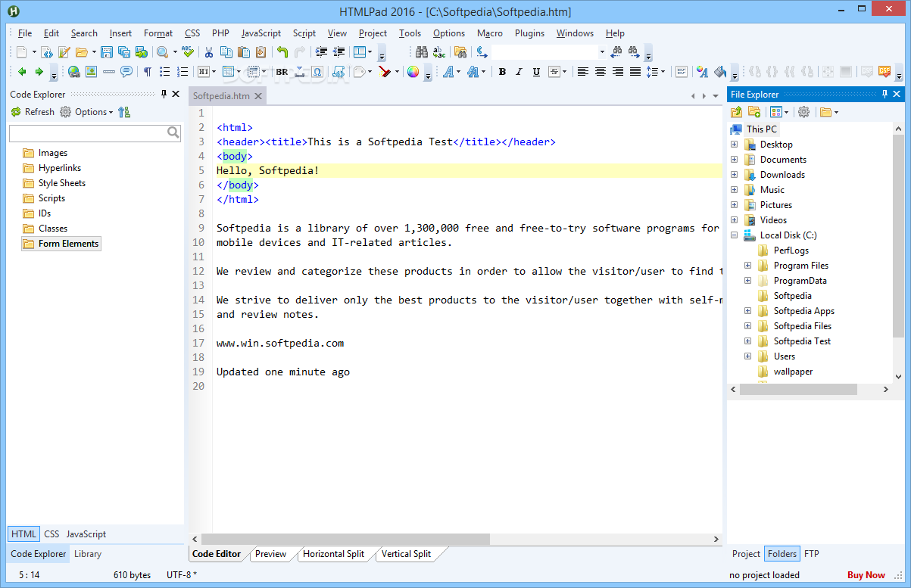Viewport: 911px width, 588px height.
Task: Click the Replace icon next to the binoculars
Action: (x=439, y=52)
